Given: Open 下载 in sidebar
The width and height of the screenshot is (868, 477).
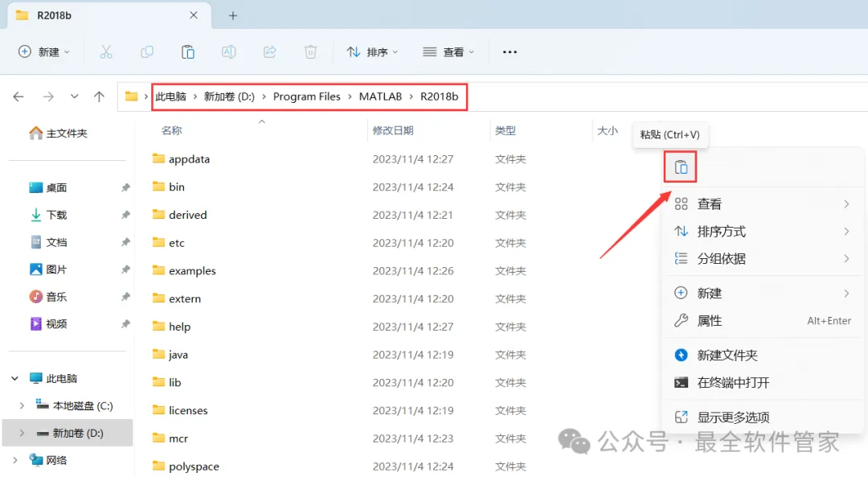Looking at the screenshot, I should (x=47, y=215).
